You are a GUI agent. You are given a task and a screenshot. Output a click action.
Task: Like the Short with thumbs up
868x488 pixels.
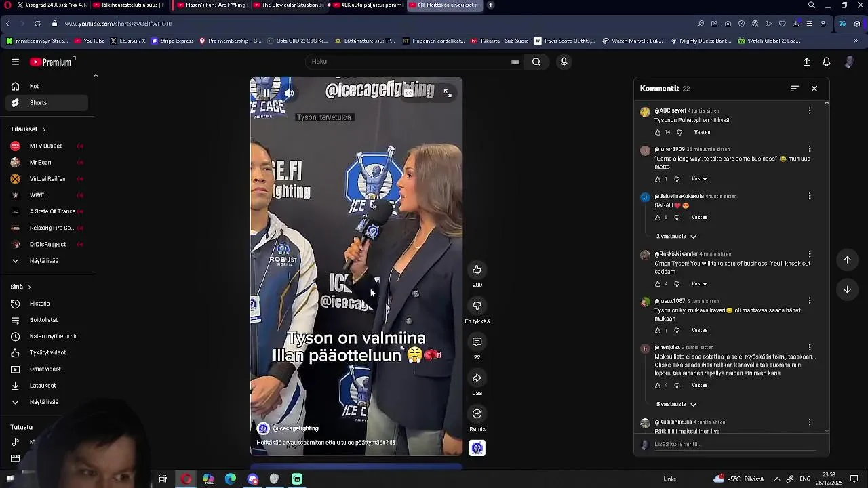(x=477, y=270)
